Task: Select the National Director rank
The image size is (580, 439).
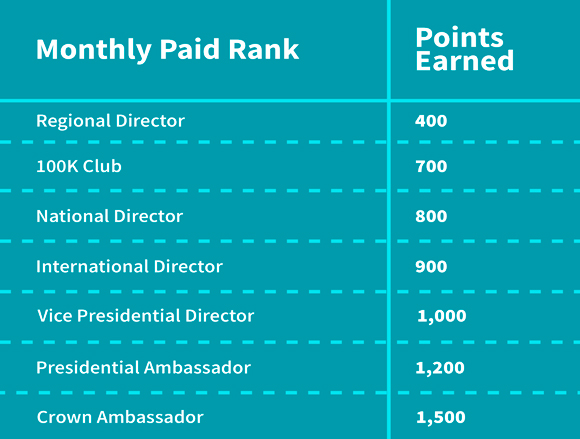Action: tap(109, 216)
